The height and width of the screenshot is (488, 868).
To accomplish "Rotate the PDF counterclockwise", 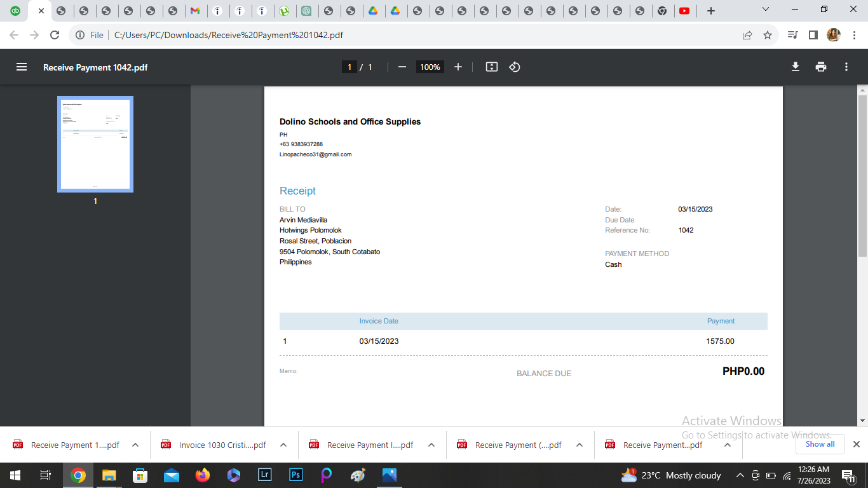I will coord(515,67).
